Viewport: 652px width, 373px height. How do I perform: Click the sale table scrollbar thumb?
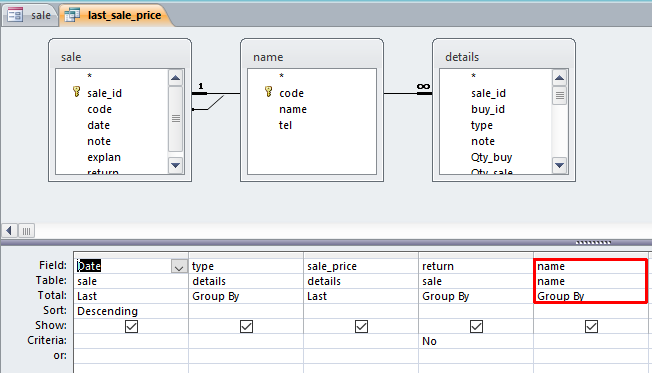tap(175, 119)
